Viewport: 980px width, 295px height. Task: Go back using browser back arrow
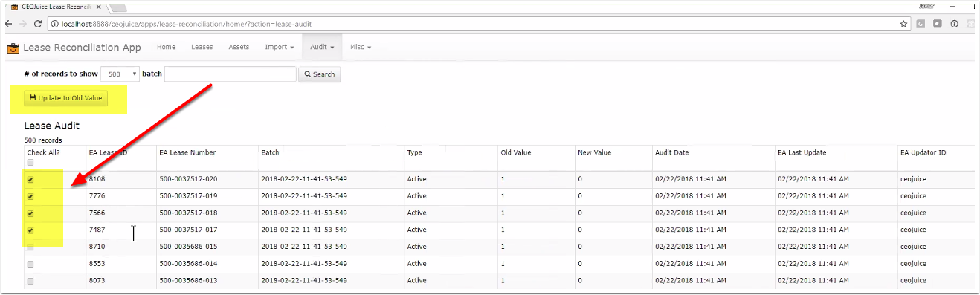(x=9, y=24)
